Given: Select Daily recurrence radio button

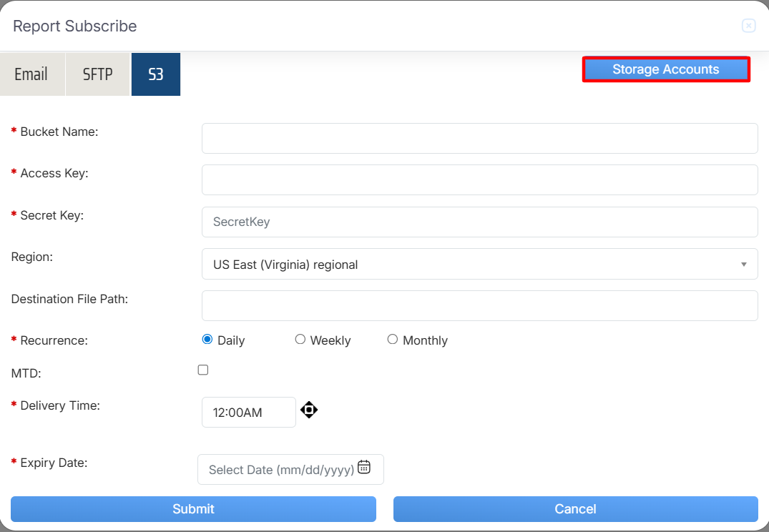Looking at the screenshot, I should tap(207, 340).
